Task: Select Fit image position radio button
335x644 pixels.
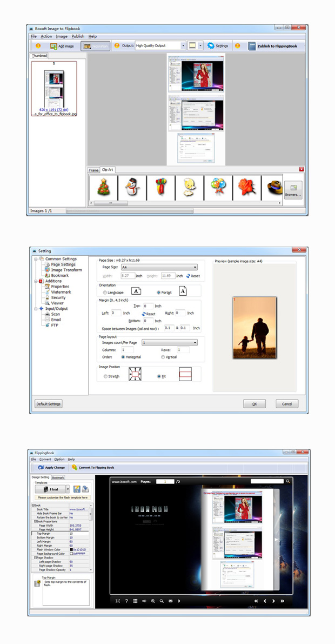Action: pyautogui.click(x=159, y=376)
